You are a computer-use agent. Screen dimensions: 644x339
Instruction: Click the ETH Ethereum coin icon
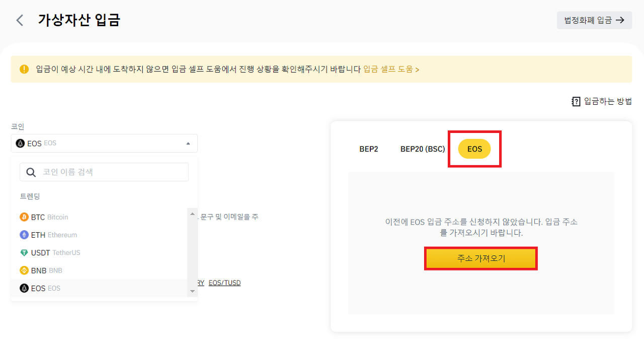click(25, 235)
